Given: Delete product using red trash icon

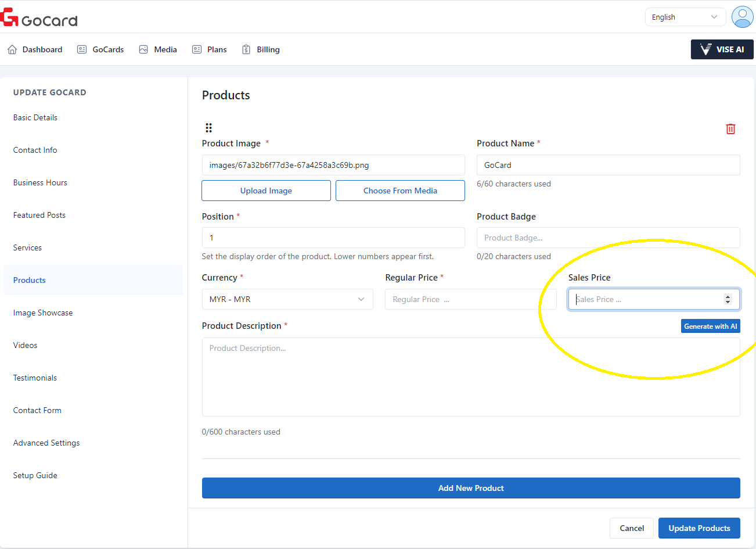Looking at the screenshot, I should [730, 129].
